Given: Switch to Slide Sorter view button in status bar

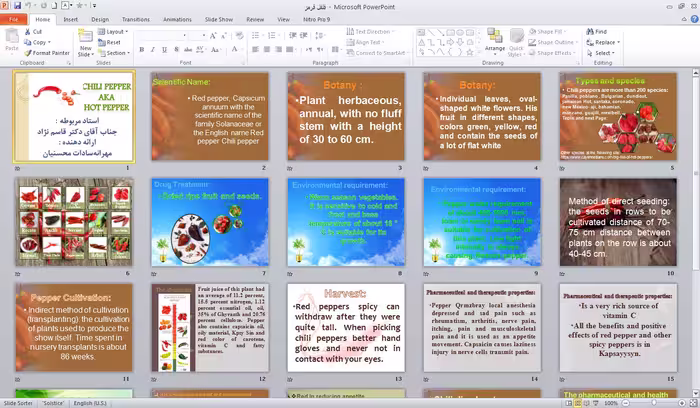Looking at the screenshot, I should 578,403.
